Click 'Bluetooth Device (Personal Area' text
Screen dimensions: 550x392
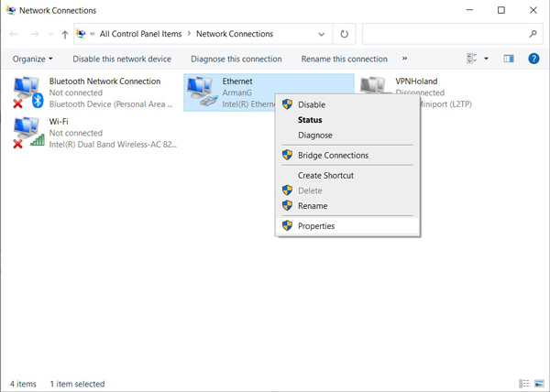pyautogui.click(x=111, y=104)
